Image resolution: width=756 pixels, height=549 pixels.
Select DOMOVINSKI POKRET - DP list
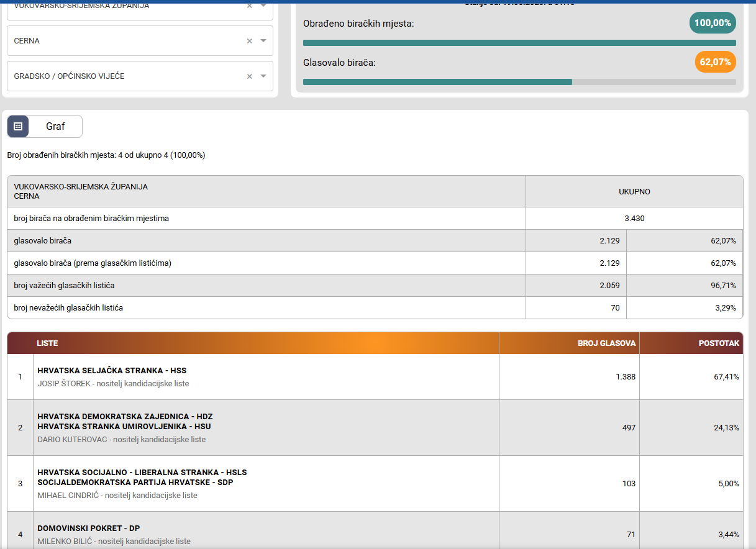pyautogui.click(x=89, y=529)
